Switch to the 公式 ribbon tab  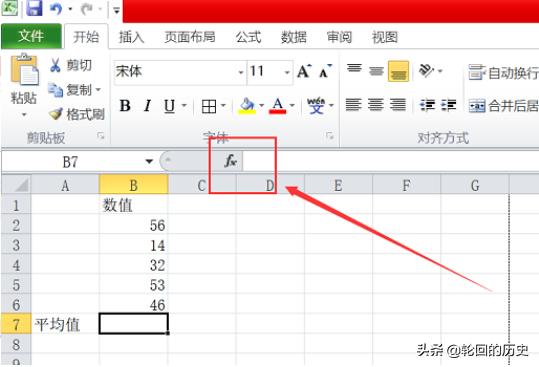tap(248, 37)
